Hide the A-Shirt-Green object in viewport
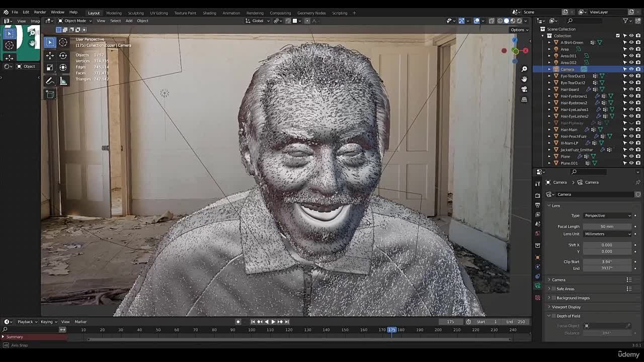The image size is (644, 362). point(631,42)
